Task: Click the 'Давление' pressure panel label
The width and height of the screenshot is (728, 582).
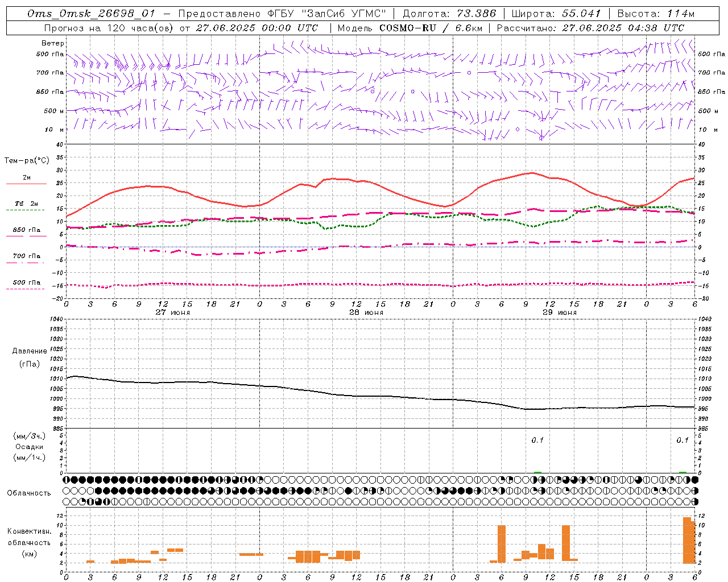Action: [30, 351]
